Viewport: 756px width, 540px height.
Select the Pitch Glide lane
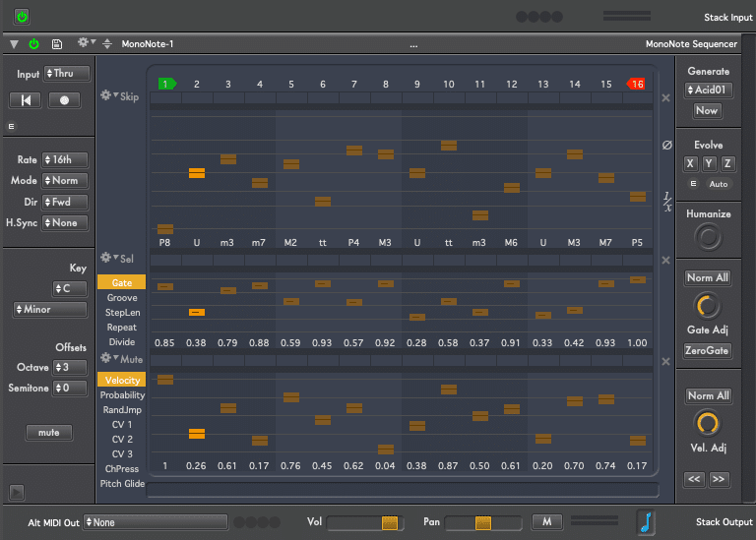[122, 484]
